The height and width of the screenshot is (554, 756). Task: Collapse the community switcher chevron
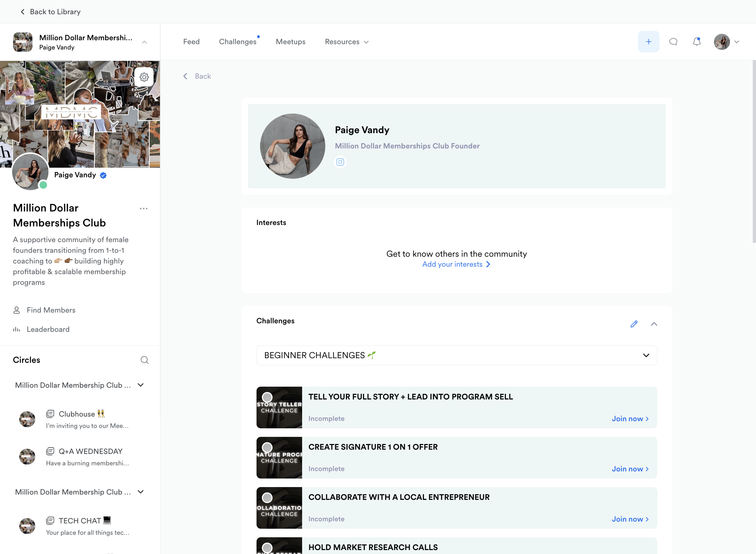click(x=144, y=42)
